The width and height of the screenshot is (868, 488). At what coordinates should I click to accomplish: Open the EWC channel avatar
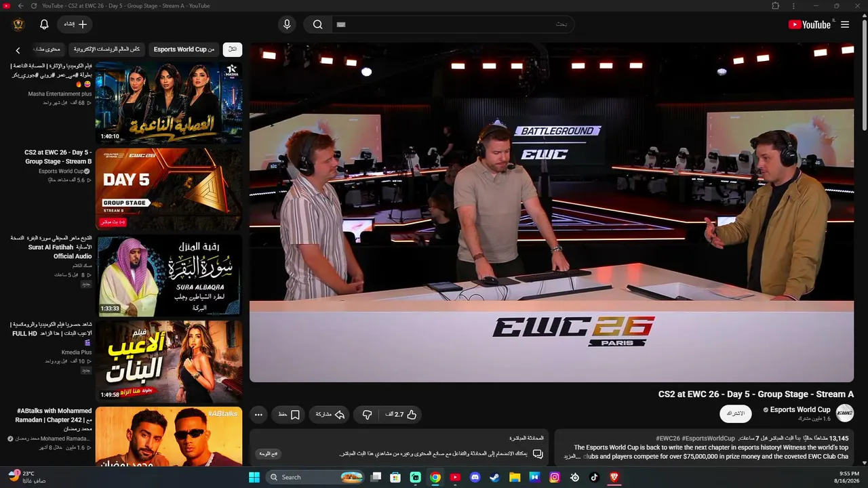844,413
